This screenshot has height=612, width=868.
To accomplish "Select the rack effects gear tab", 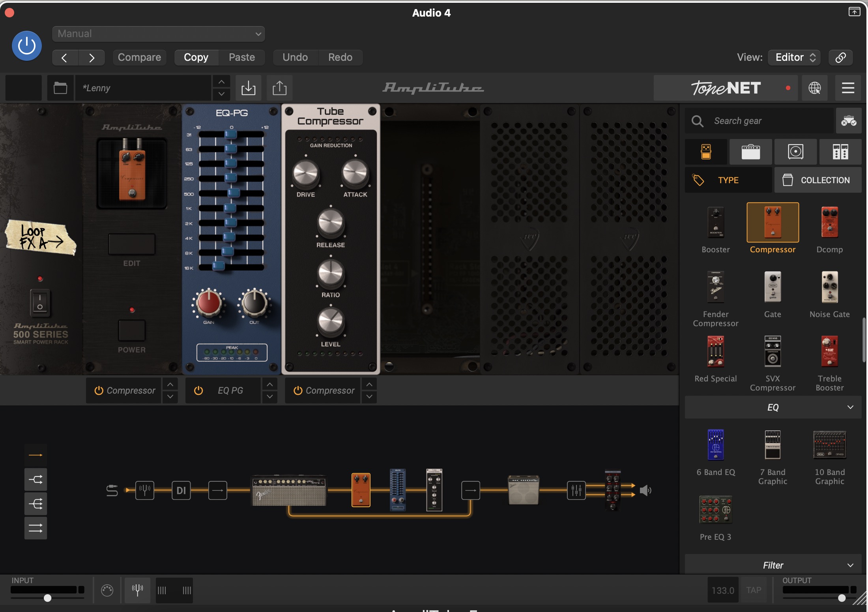I will (x=840, y=152).
